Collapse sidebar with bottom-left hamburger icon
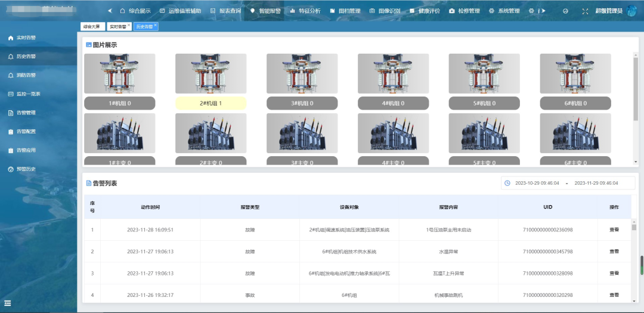 tap(8, 303)
